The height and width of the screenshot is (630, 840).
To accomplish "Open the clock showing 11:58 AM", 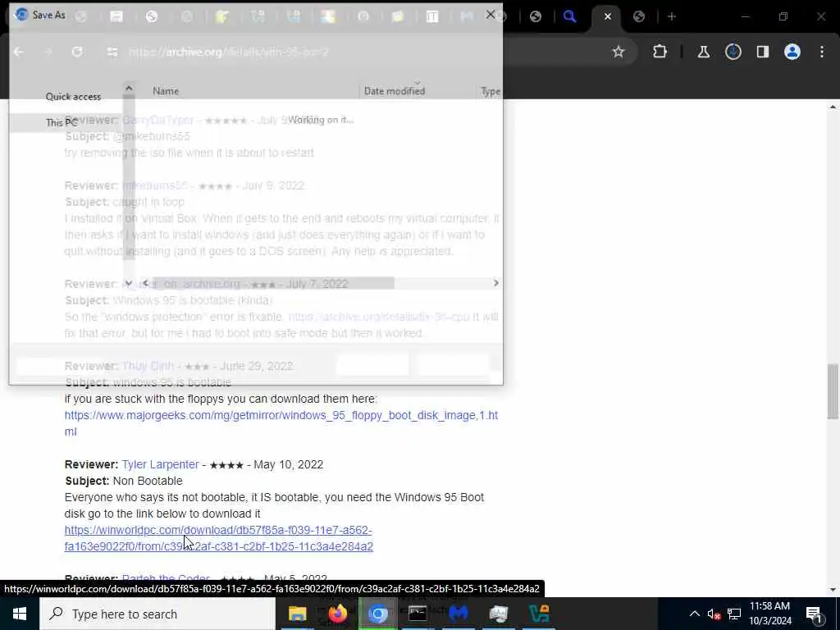I will 769,614.
